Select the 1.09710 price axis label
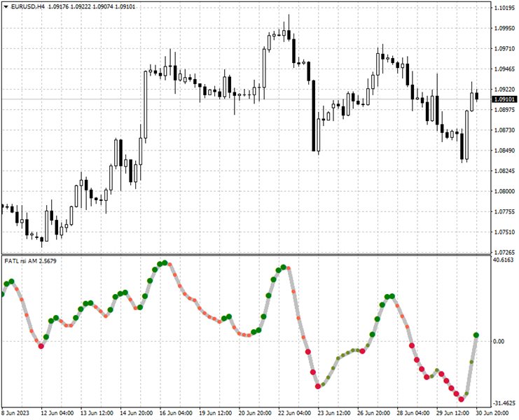This screenshot has height=420, width=519. [504, 48]
